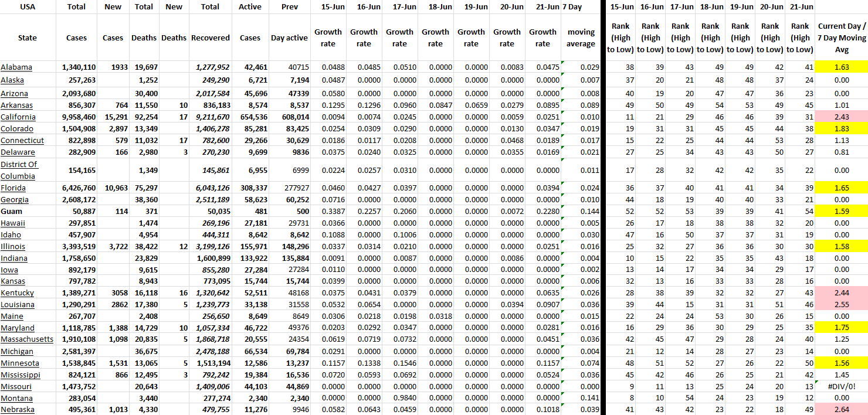
Task: Open the District Of Columbia link
Action: point(19,170)
